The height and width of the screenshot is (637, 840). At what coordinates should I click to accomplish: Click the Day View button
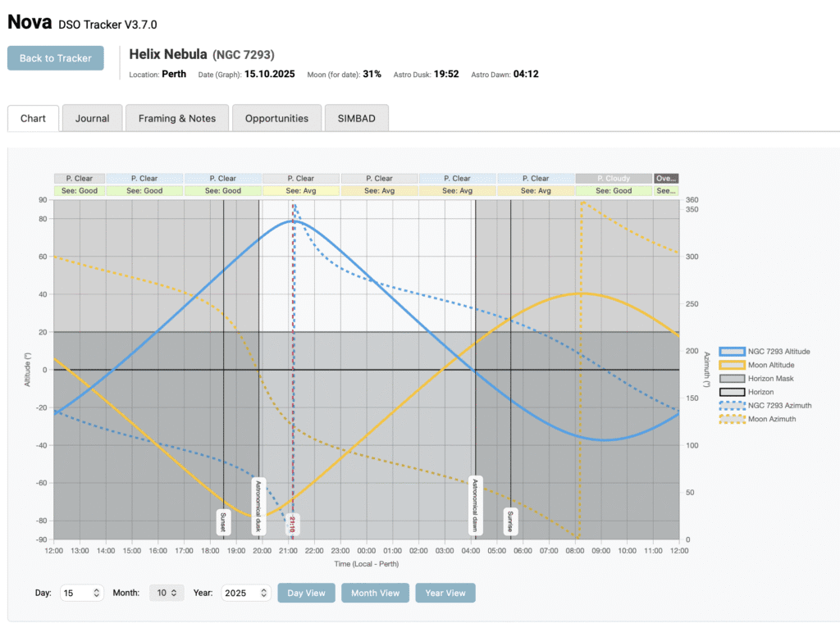point(306,593)
